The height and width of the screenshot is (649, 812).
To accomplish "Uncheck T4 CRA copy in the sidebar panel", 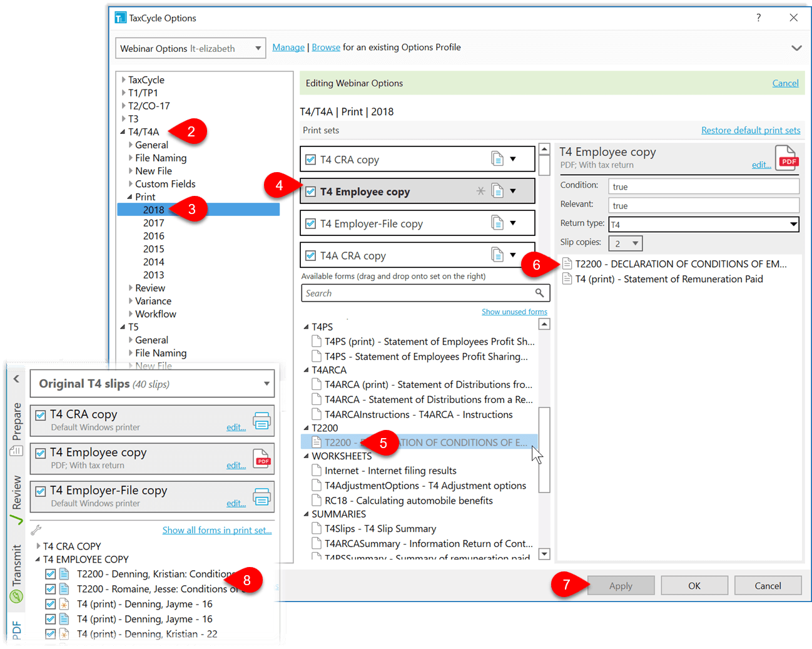I will point(41,415).
